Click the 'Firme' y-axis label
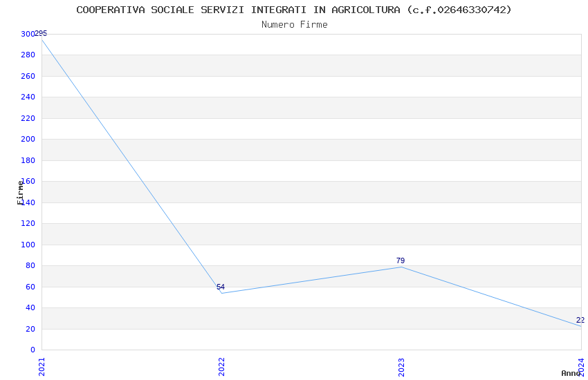The width and height of the screenshot is (588, 380). [x=20, y=193]
